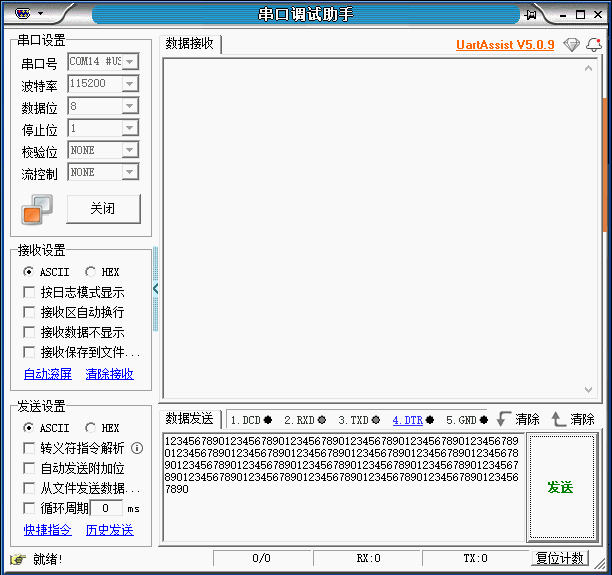This screenshot has width=612, height=575.
Task: Click scroll down arrow in receive area
Action: 589,390
